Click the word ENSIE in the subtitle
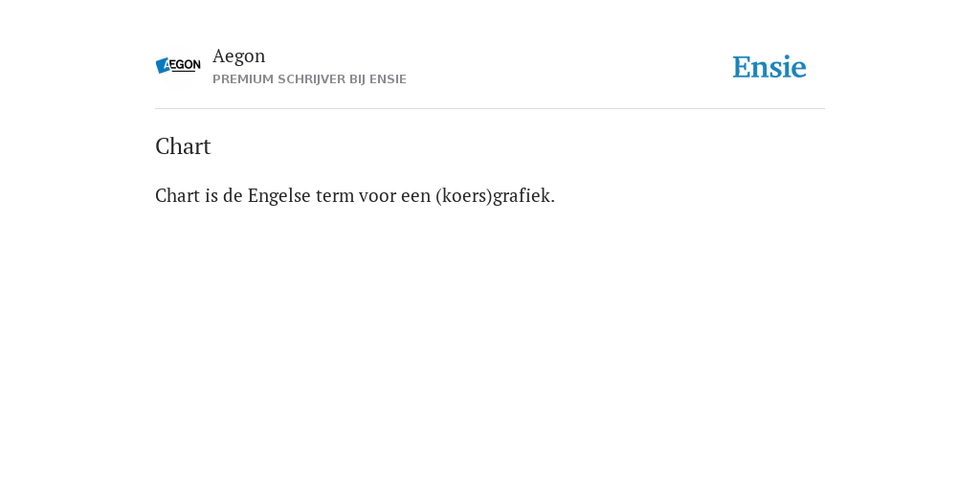980x490 pixels. pos(389,79)
